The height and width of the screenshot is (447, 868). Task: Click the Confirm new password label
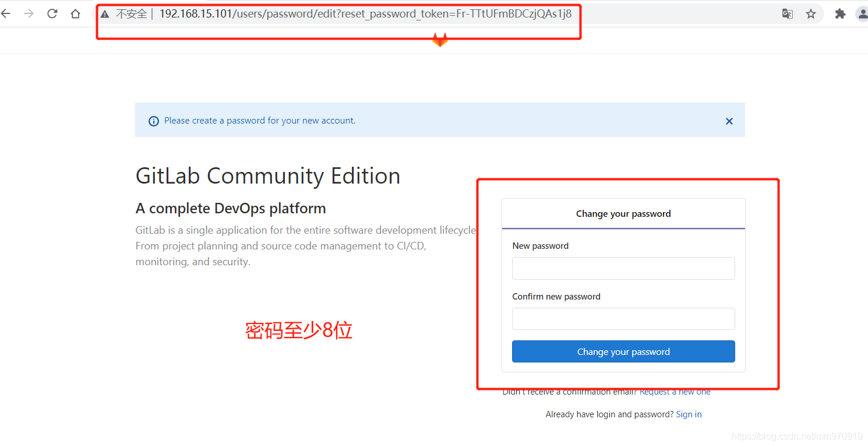pyautogui.click(x=556, y=297)
